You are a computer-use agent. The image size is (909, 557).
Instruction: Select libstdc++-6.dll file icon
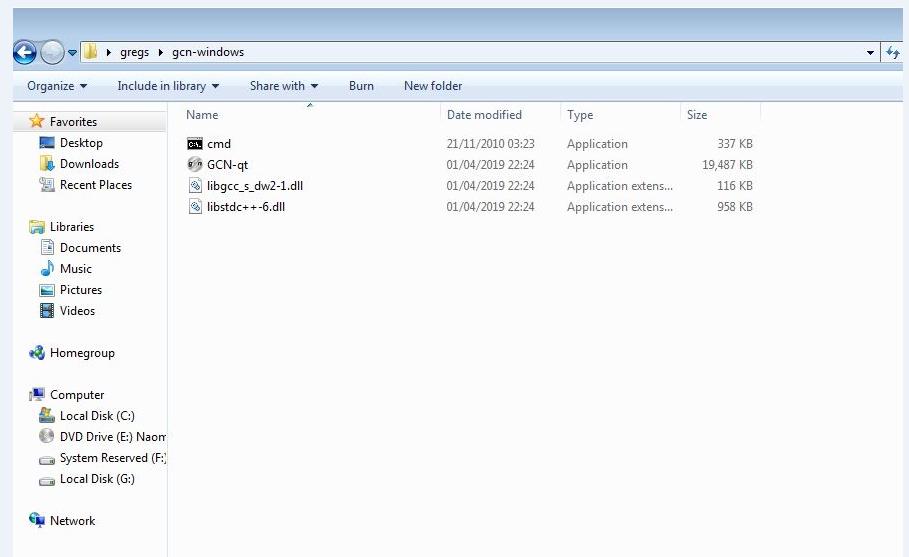tap(195, 206)
